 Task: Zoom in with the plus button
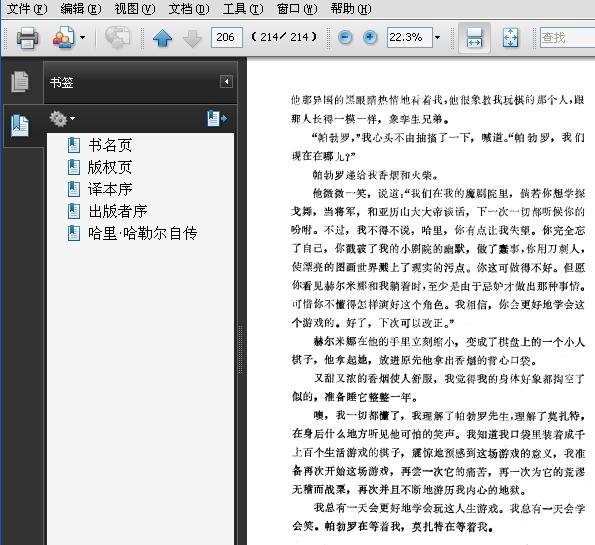(x=370, y=37)
